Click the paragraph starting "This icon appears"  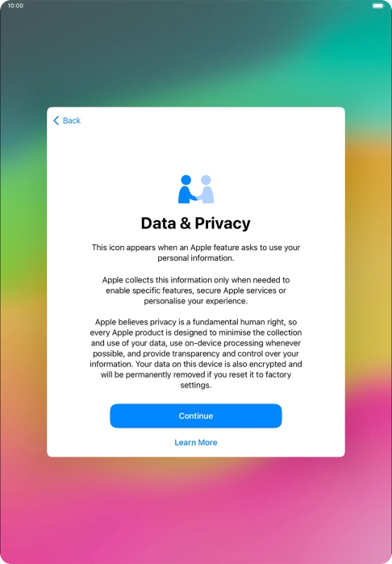[196, 253]
